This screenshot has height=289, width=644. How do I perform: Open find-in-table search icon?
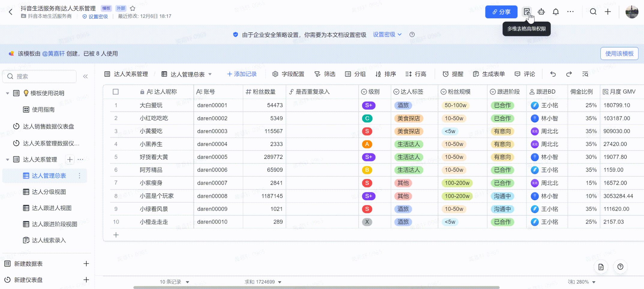[x=585, y=74]
